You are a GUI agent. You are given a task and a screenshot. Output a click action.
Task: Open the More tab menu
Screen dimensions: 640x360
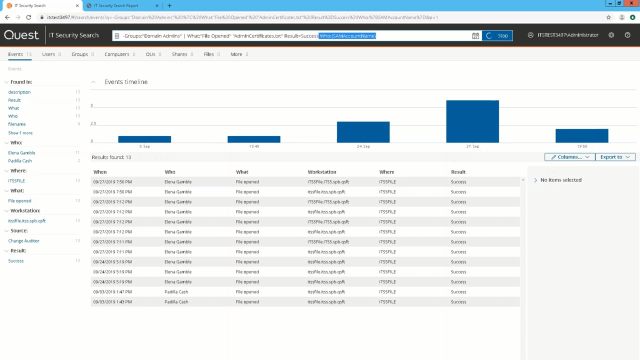click(239, 54)
